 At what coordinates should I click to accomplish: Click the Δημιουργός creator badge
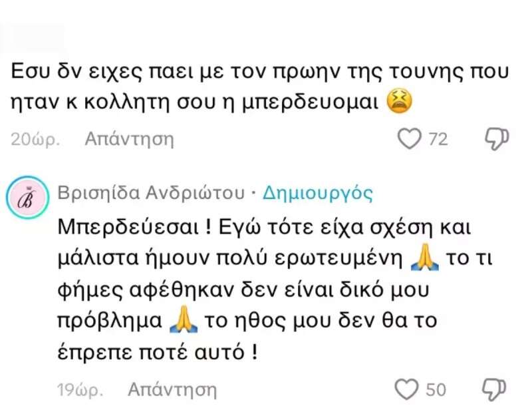click(x=318, y=193)
